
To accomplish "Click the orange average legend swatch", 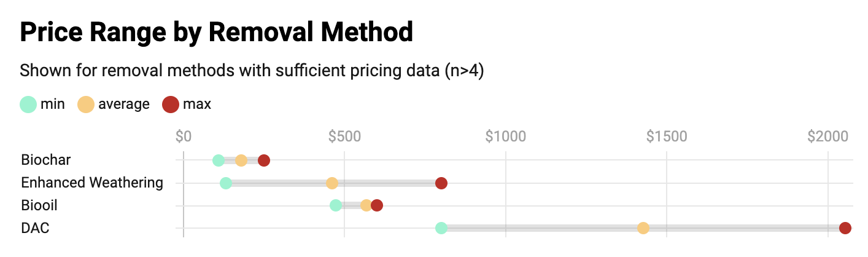I will 85,105.
